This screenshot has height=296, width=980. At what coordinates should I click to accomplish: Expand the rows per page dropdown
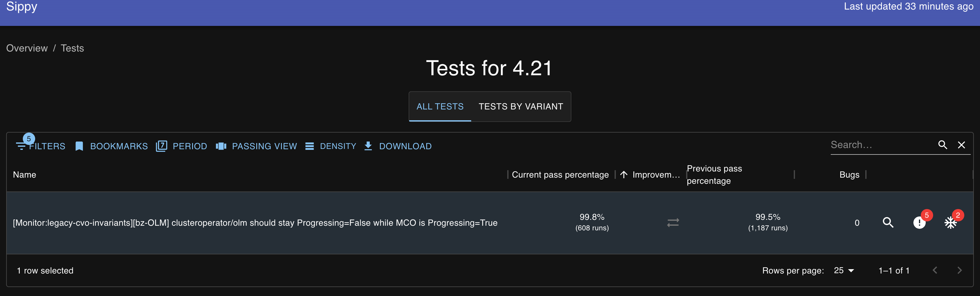coord(844,270)
